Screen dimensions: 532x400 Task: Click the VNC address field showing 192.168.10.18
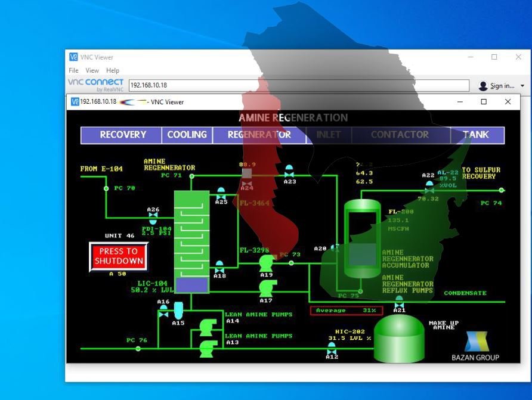(298, 85)
